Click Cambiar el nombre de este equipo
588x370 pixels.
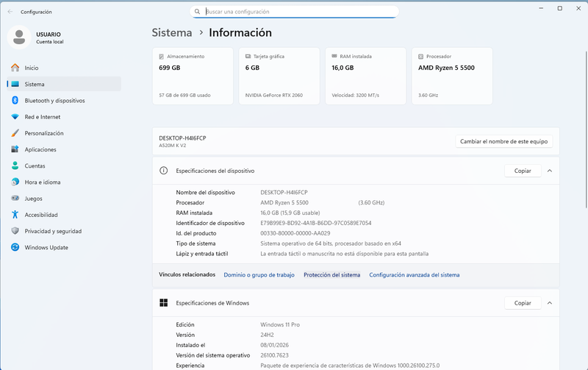point(503,141)
